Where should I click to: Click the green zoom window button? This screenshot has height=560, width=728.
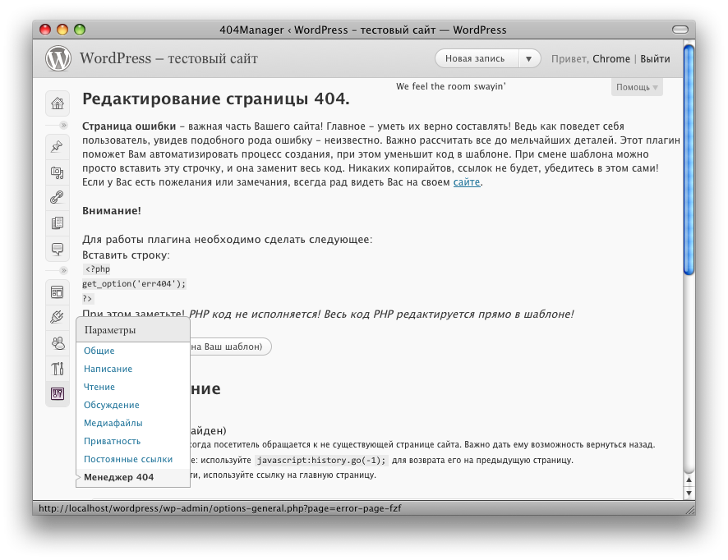click(80, 30)
